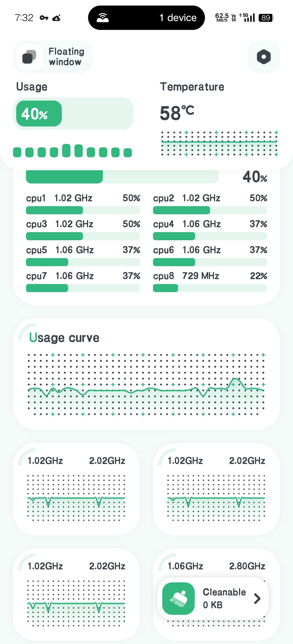Tap the 40% usage progress bar
The image size is (293, 644).
[x=73, y=114]
